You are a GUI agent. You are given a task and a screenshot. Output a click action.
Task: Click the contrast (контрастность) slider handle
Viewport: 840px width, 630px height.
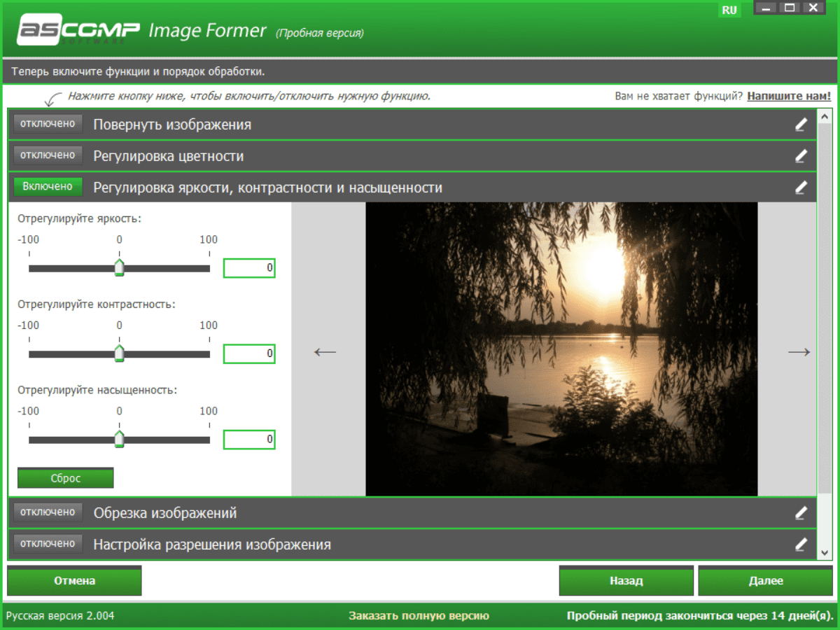[x=119, y=353]
